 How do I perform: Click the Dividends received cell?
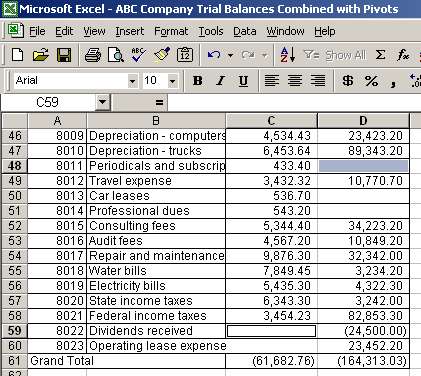tap(156, 331)
